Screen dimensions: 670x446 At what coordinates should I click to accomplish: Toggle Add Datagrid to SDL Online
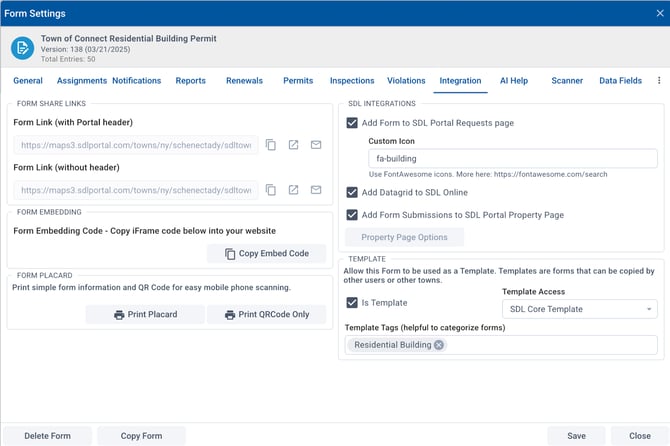pos(352,192)
